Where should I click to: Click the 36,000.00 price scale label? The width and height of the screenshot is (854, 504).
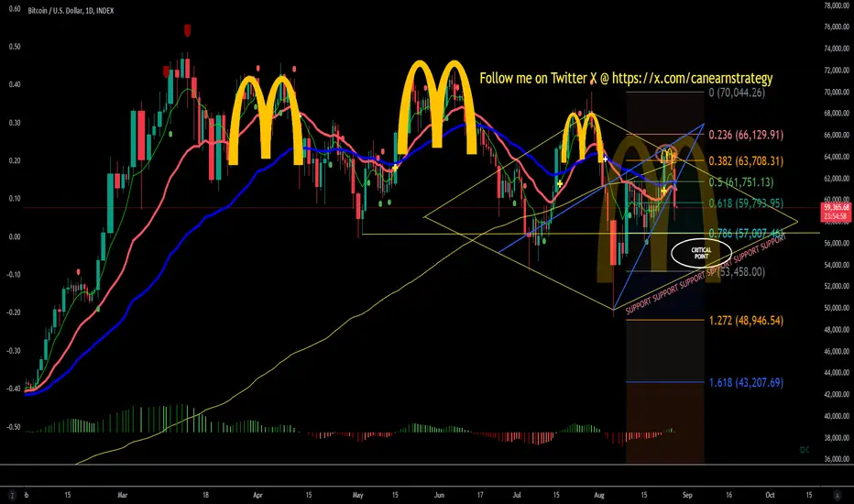pyautogui.click(x=837, y=459)
